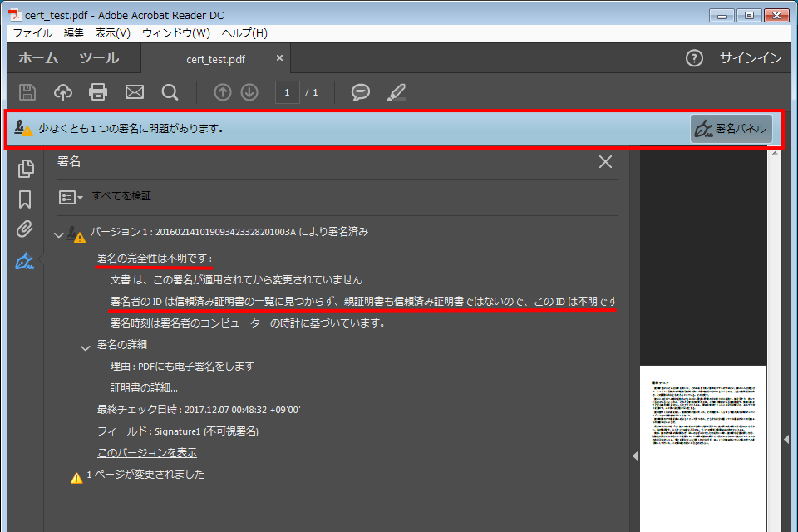The image size is (798, 532).
Task: Select 文書は、この署名が適用されてから変更されていません line
Action: pos(236,280)
